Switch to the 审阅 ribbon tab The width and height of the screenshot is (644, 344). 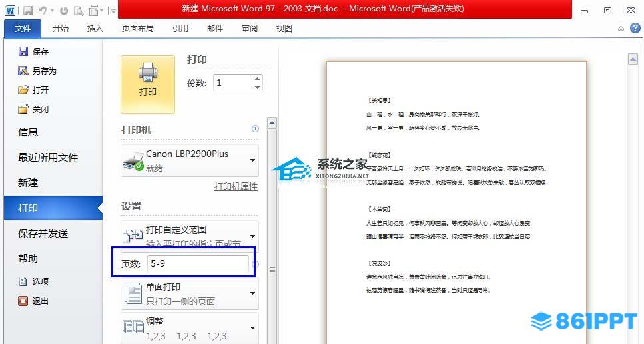pos(250,29)
